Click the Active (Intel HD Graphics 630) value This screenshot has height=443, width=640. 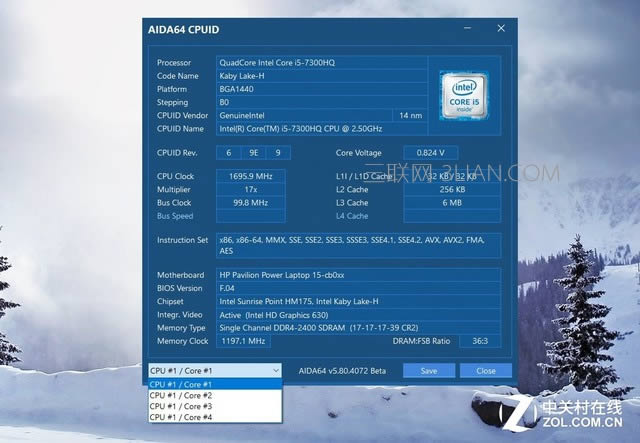click(x=358, y=315)
